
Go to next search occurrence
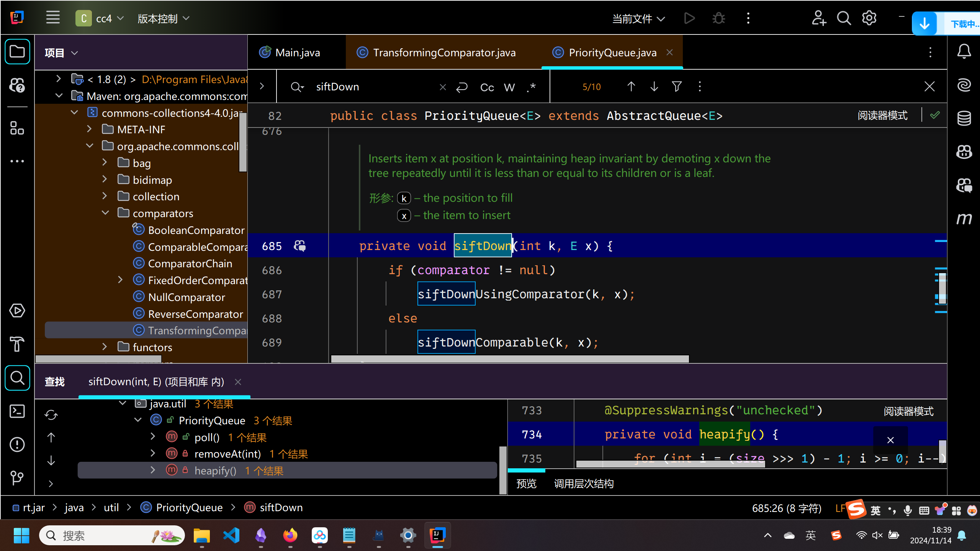654,87
